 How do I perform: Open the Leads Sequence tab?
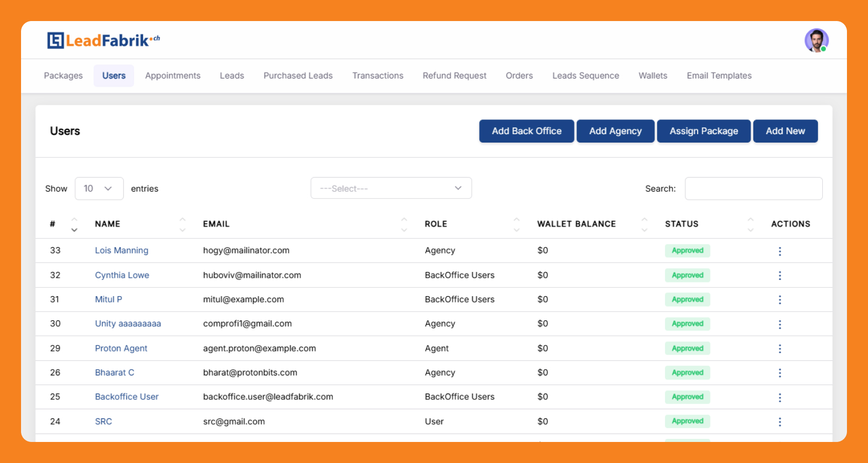click(x=586, y=76)
